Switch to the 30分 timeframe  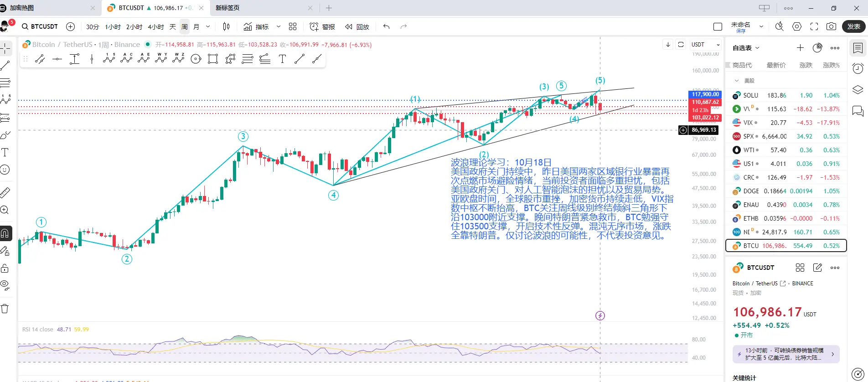coord(93,27)
